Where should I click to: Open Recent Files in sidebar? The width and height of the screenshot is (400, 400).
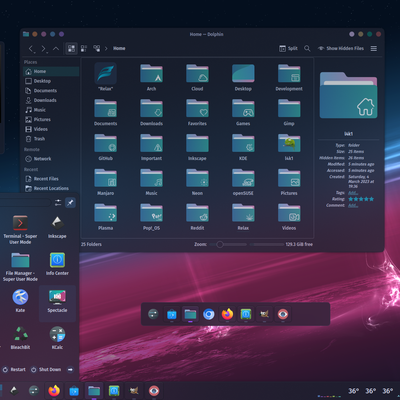click(51, 179)
